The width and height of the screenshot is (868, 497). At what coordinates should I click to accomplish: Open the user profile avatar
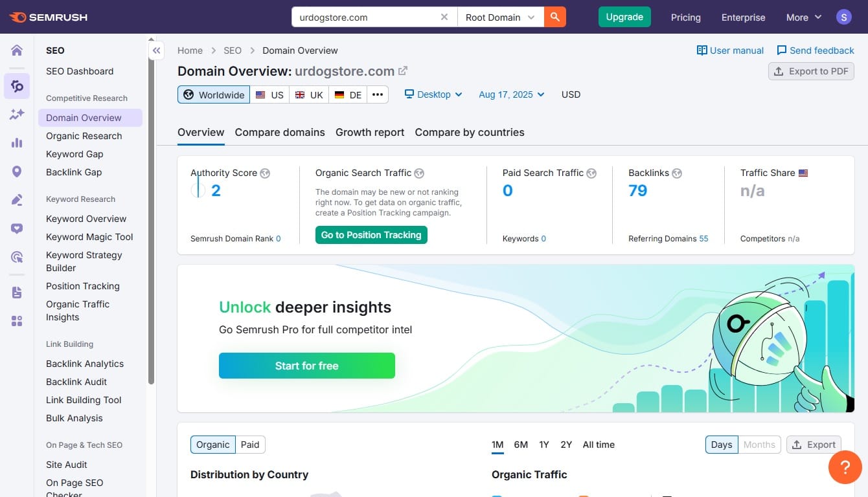pyautogui.click(x=843, y=17)
